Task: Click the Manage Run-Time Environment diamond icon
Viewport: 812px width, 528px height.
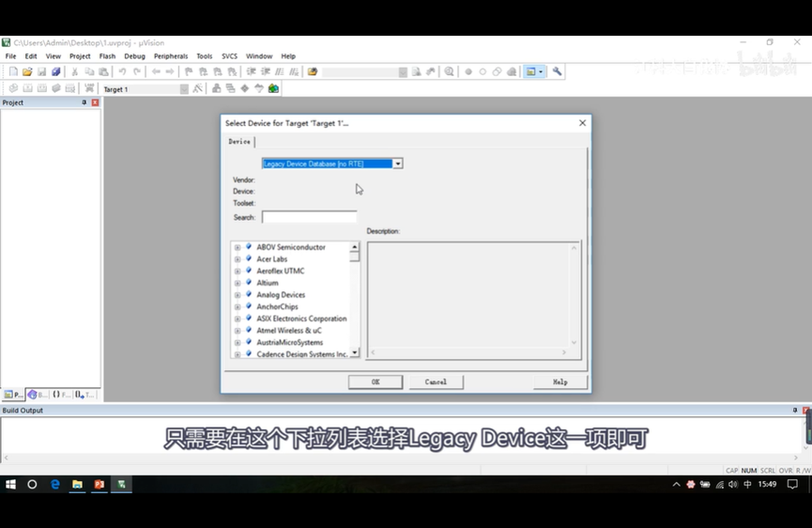Action: click(245, 88)
